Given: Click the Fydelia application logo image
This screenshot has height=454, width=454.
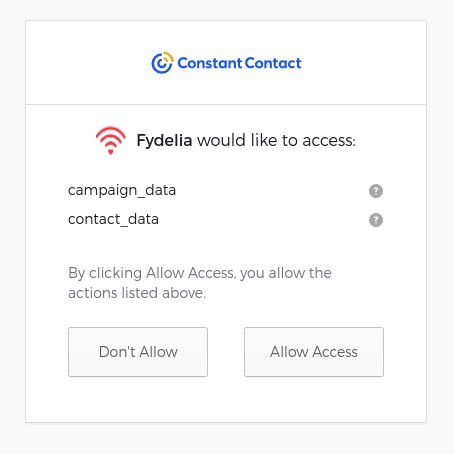Looking at the screenshot, I should [111, 141].
